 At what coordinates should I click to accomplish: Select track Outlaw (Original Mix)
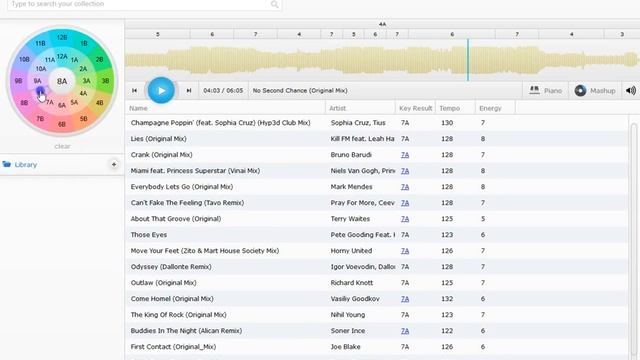(376, 282)
